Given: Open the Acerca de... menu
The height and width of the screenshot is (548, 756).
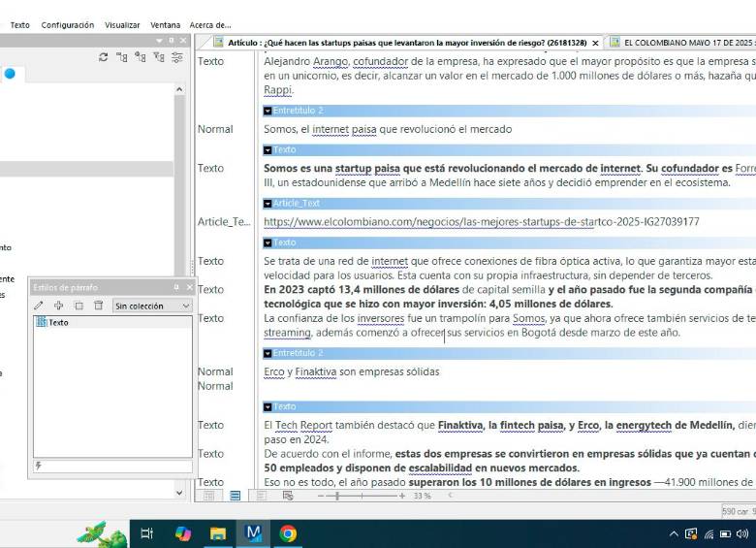Looking at the screenshot, I should (210, 25).
